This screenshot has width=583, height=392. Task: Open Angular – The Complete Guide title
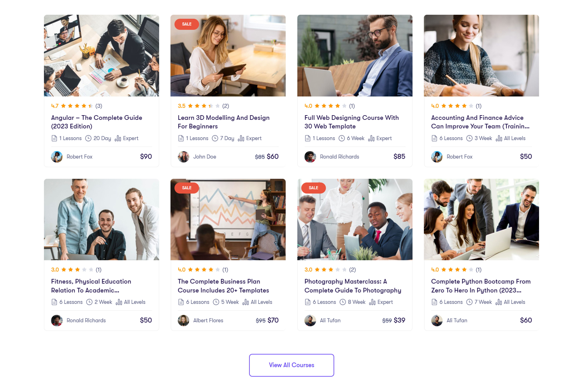[x=96, y=122]
